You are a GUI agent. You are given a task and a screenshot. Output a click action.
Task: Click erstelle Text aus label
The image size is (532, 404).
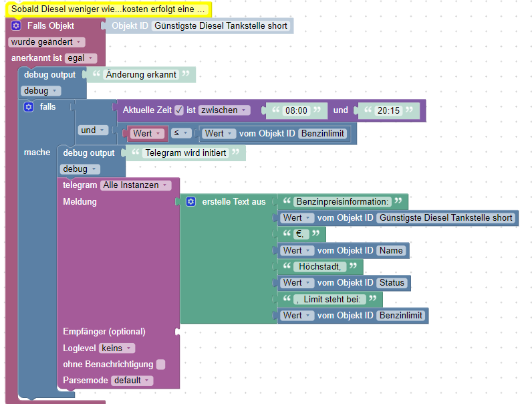(234, 202)
